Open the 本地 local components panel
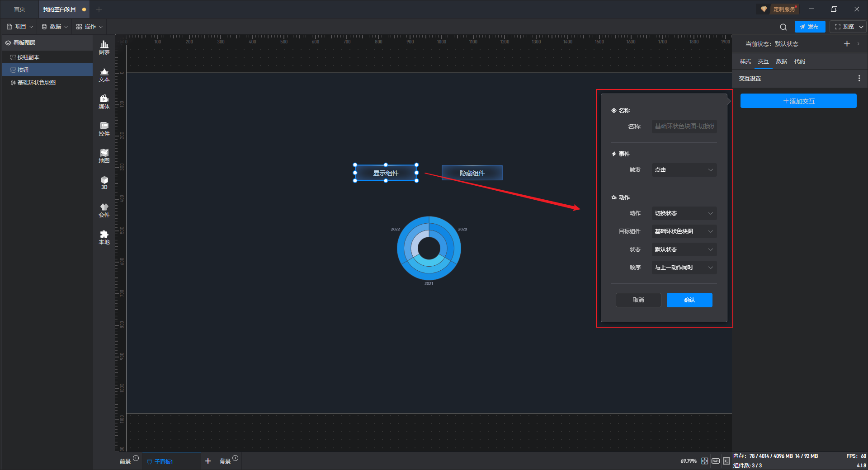 [104, 237]
